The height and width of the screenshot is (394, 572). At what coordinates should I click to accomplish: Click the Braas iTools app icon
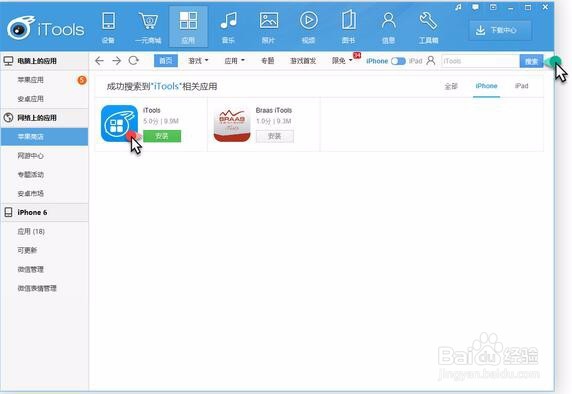232,123
